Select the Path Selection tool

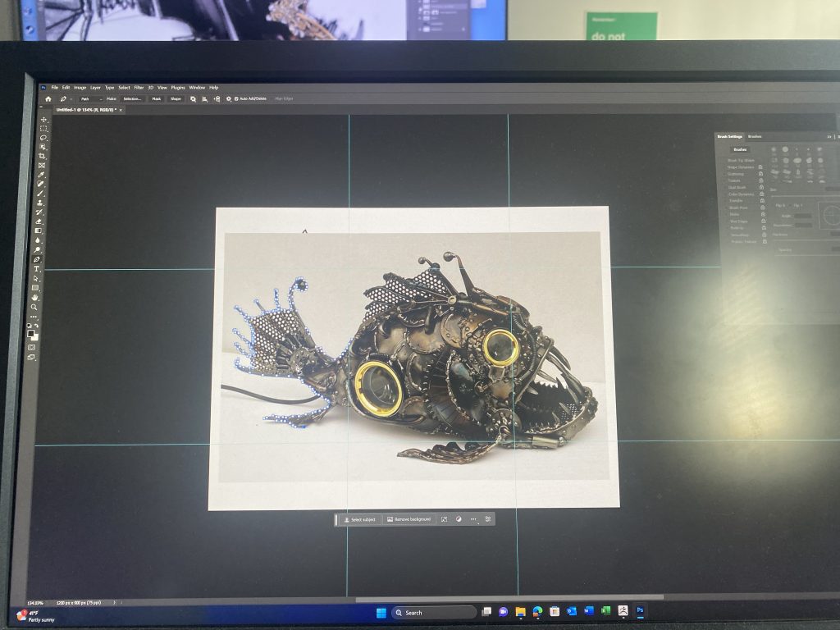(x=36, y=279)
